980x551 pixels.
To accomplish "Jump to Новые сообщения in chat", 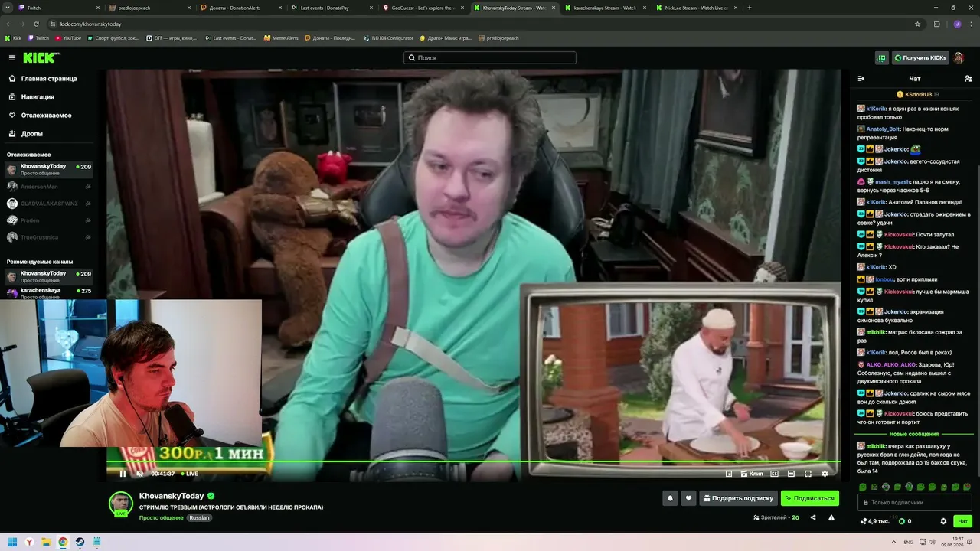I will [914, 434].
